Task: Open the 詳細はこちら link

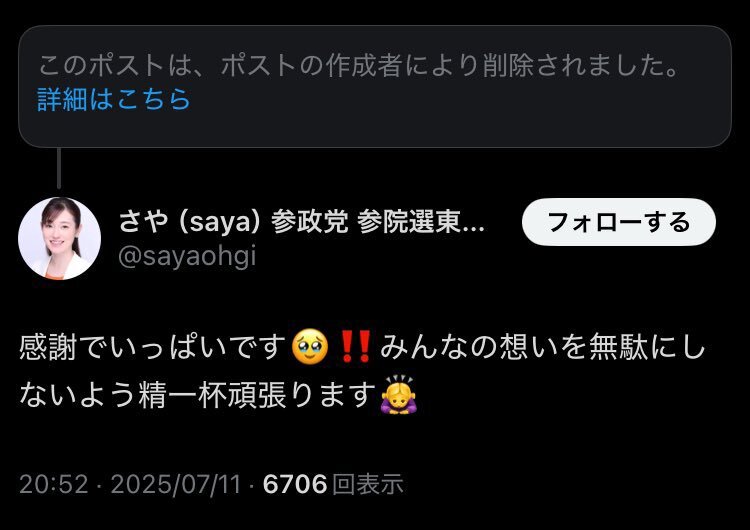Action: [x=114, y=99]
